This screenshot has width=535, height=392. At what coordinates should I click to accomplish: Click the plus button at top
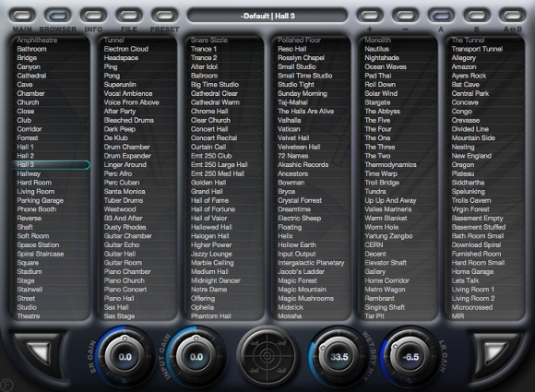370,16
